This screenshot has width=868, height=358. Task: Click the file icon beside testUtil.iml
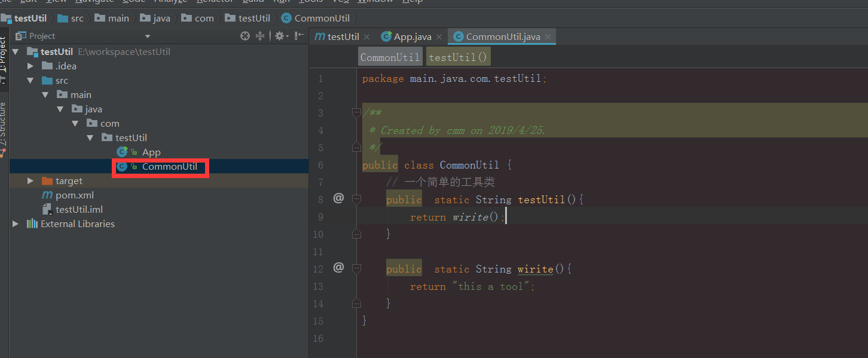[x=47, y=209]
